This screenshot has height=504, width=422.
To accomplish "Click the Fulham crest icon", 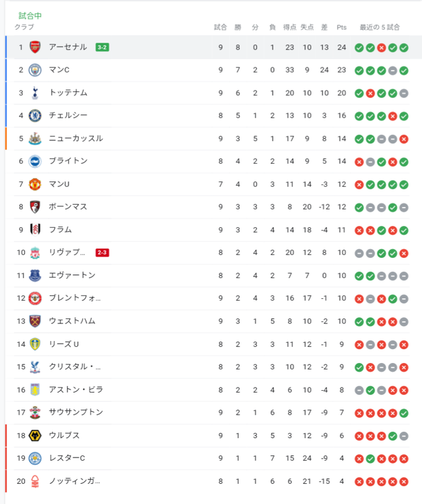I will pyautogui.click(x=35, y=230).
